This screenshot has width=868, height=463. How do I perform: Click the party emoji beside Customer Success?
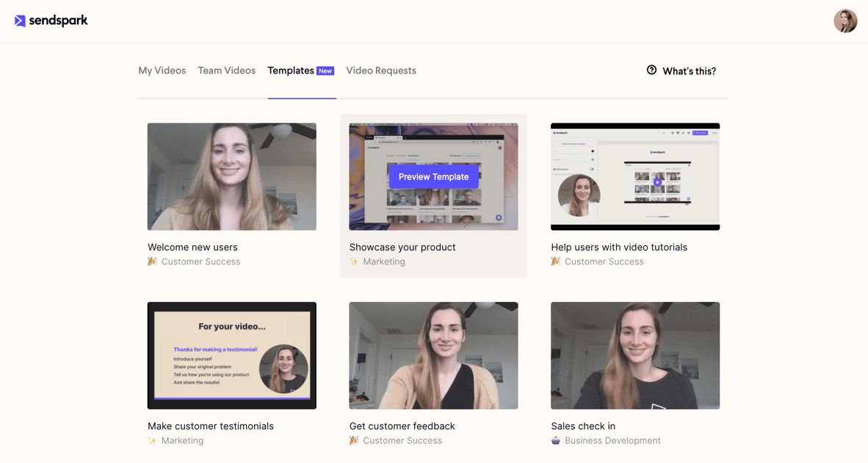tap(152, 262)
